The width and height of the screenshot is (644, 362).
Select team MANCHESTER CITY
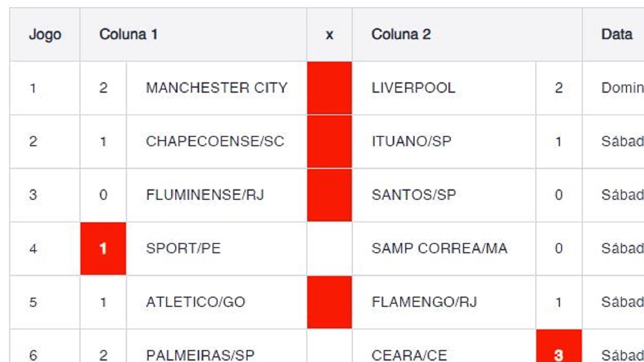pyautogui.click(x=217, y=88)
